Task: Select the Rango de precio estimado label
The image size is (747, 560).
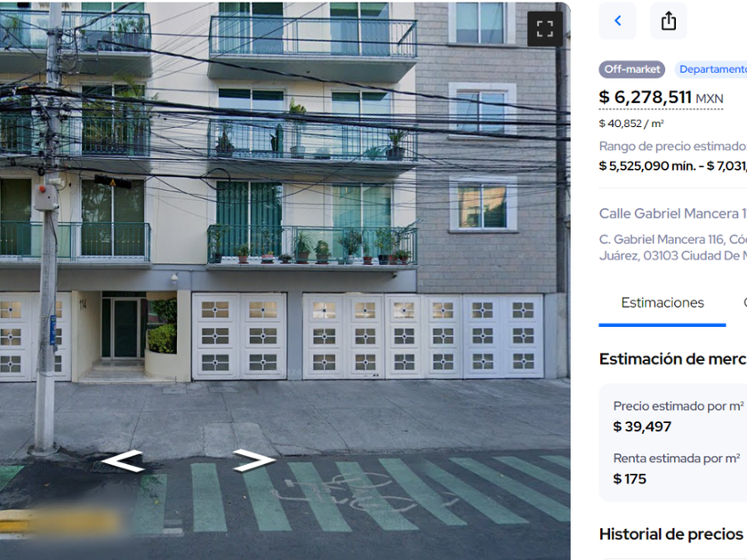Action: click(672, 146)
